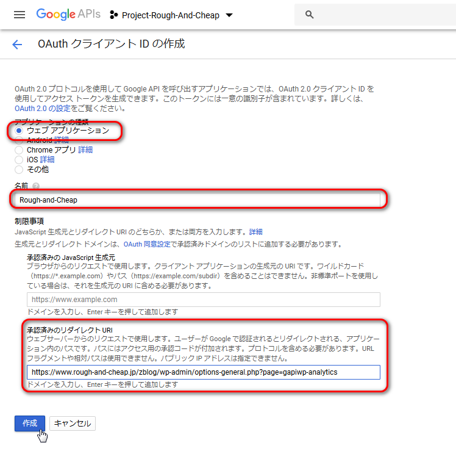Click the Google APIs logo

tap(68, 14)
